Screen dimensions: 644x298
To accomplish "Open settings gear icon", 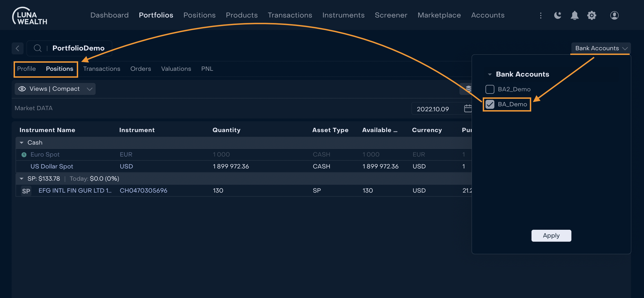I will click(x=592, y=16).
